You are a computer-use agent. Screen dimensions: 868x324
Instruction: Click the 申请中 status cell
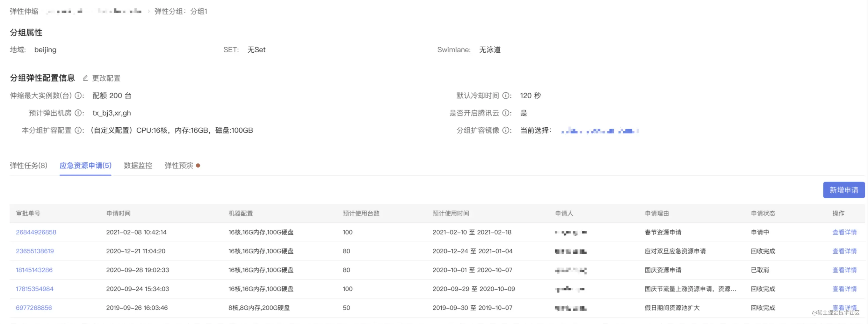point(760,232)
